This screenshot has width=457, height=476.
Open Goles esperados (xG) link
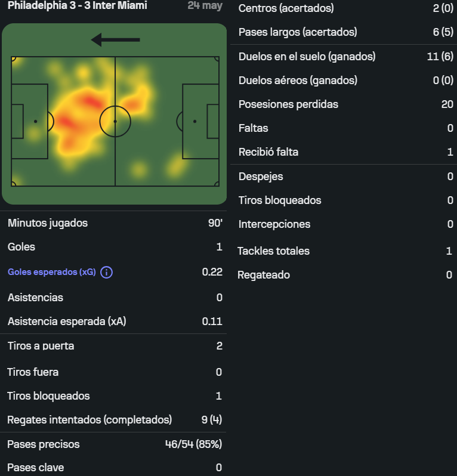pos(52,272)
